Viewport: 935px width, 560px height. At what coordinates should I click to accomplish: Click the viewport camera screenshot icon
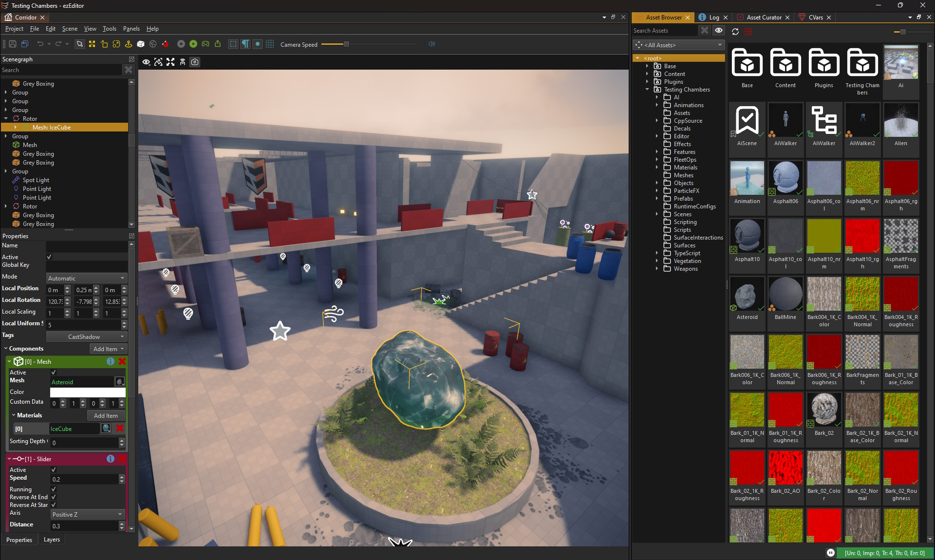click(x=195, y=62)
